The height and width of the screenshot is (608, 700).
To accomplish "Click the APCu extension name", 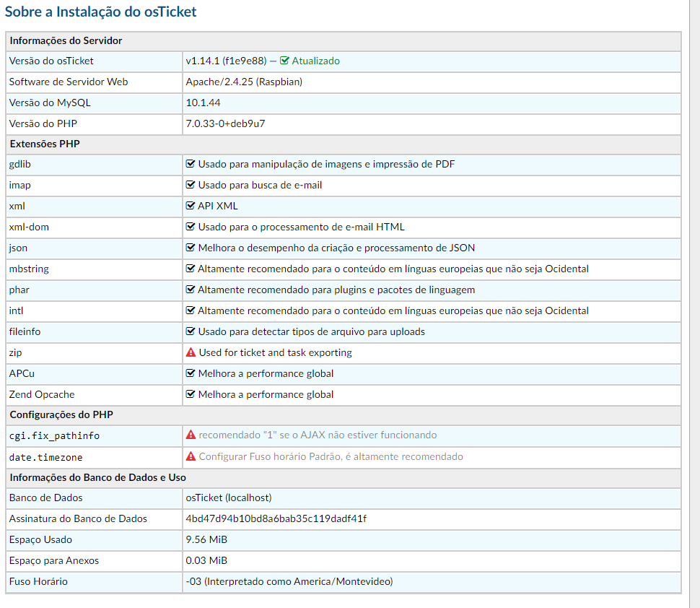I will 22,373.
